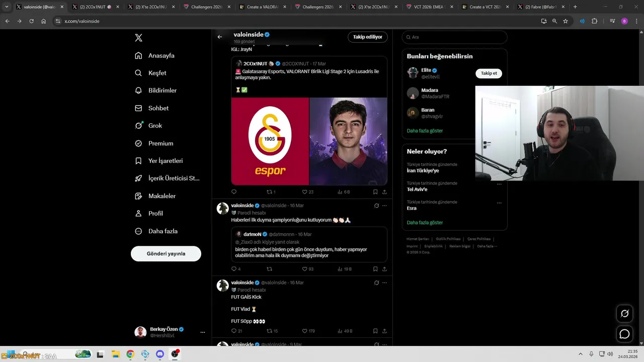This screenshot has width=644, height=362.
Task: Follow Elite with Takip et button
Action: tap(489, 73)
